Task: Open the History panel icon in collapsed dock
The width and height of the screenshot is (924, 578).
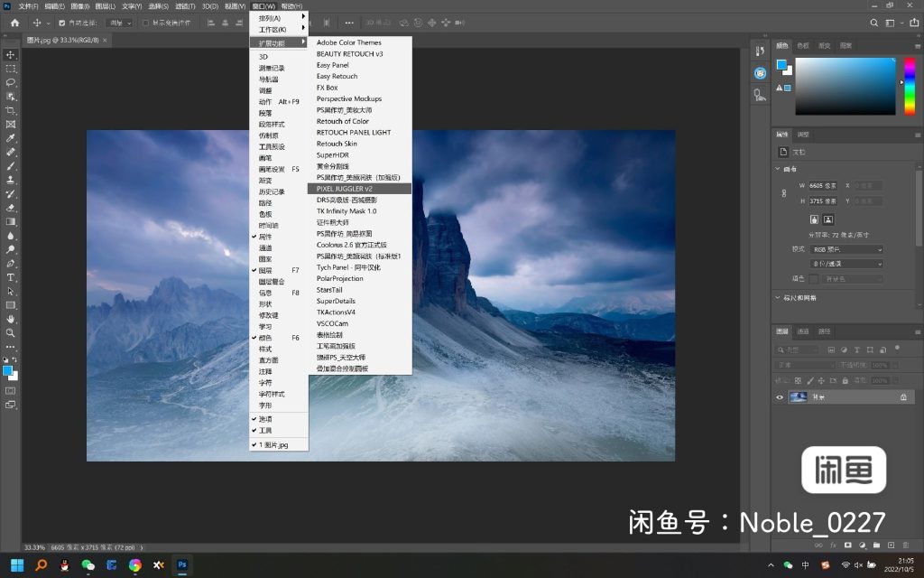Action: tap(760, 51)
